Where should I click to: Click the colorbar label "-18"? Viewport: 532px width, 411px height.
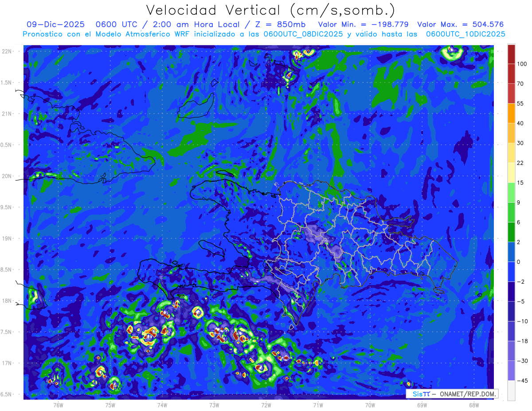522,341
